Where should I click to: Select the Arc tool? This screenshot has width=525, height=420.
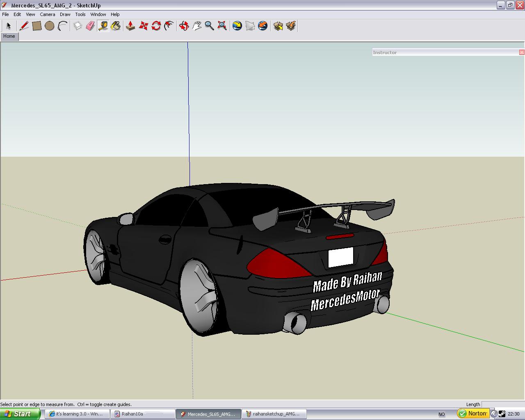[x=62, y=26]
